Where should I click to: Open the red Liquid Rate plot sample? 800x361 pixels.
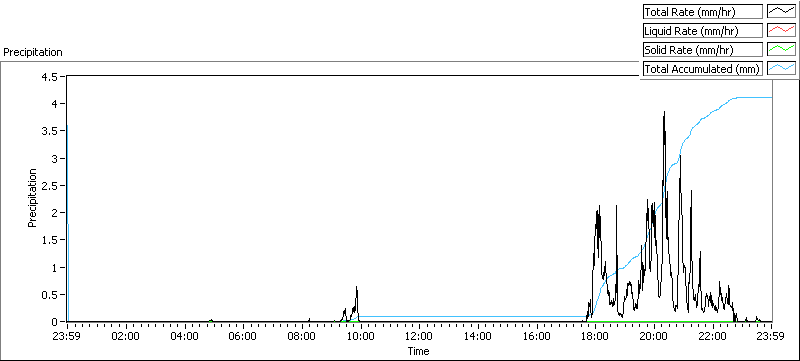(x=782, y=31)
